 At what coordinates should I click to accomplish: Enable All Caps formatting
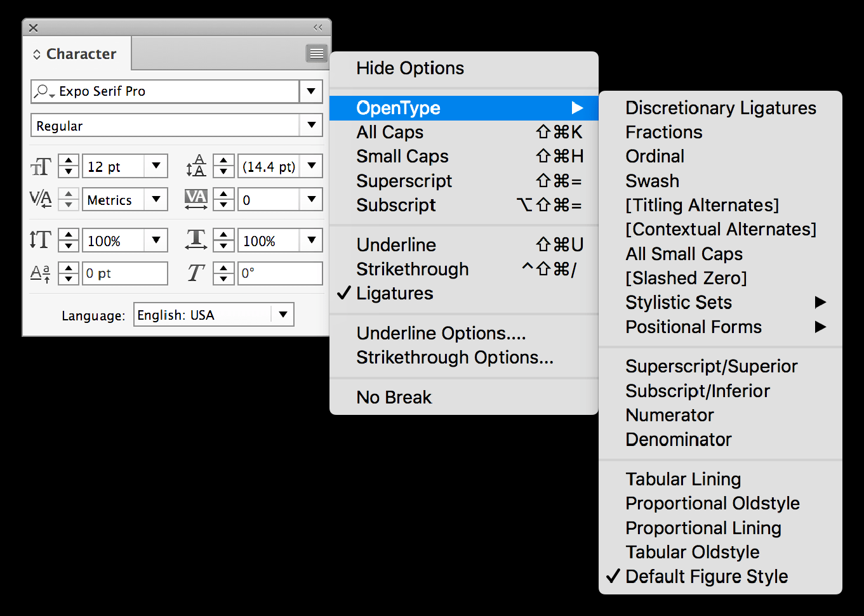390,132
